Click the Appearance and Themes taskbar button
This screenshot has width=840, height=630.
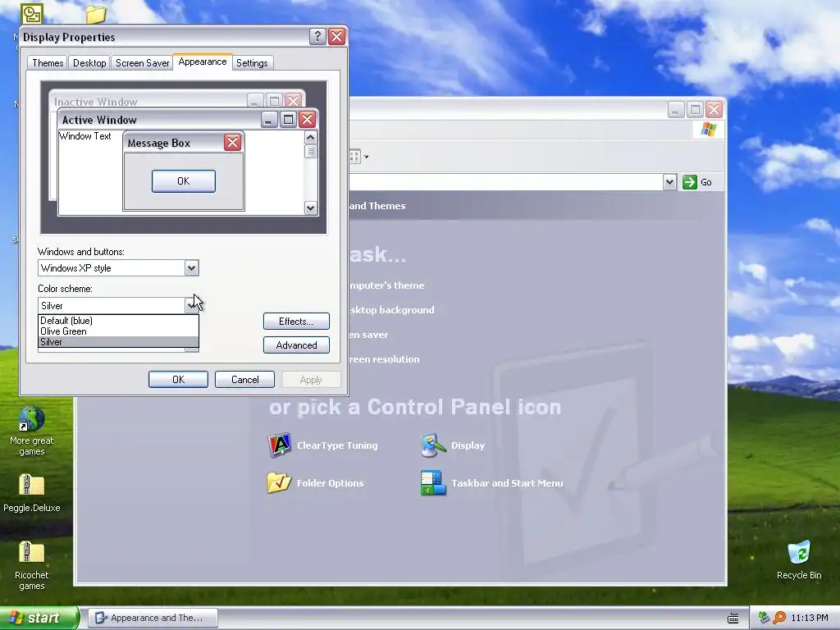point(153,618)
